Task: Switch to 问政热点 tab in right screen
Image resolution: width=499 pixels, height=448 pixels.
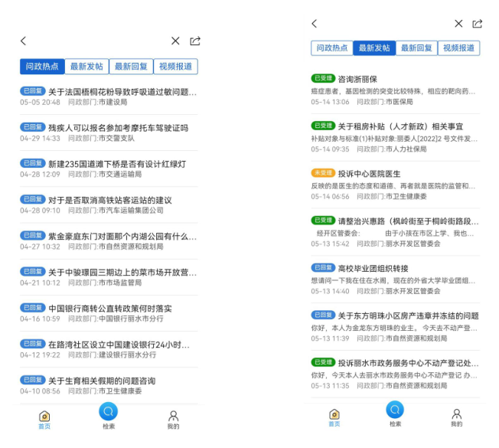Action: 332,48
